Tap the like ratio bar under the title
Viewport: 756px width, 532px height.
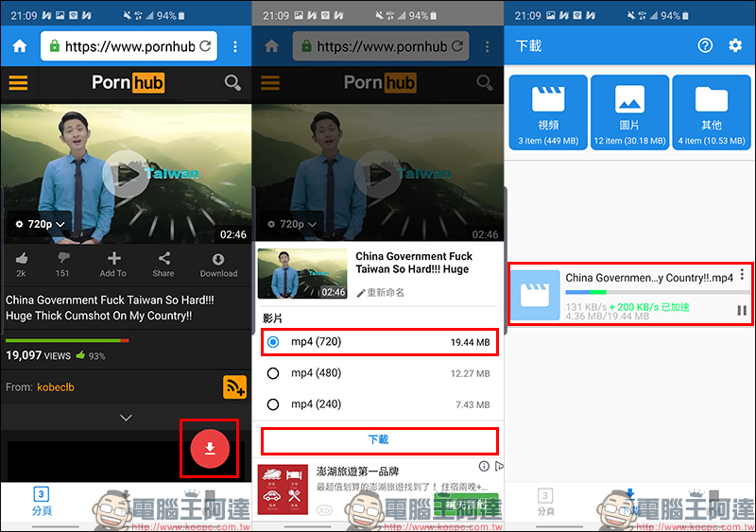coord(67,340)
